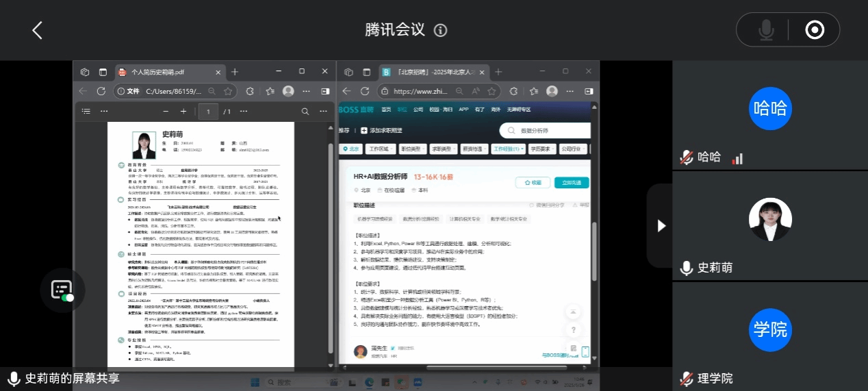Favorite the BOSS直聘 page with the star icon
Viewport: 868px width, 391px height.
(492, 91)
